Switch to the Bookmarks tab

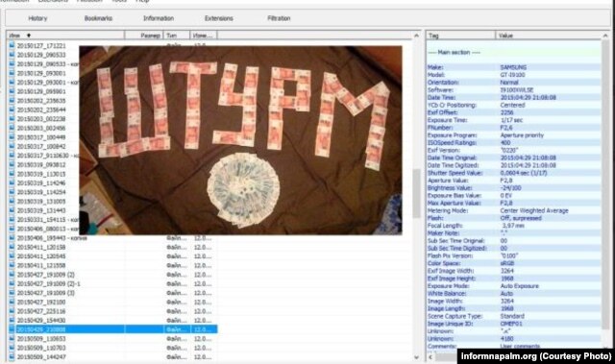click(98, 18)
